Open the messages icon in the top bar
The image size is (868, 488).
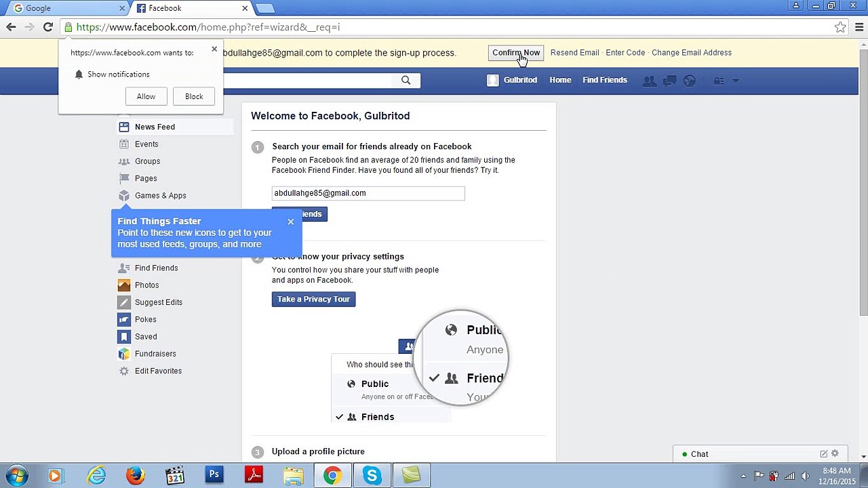click(669, 81)
